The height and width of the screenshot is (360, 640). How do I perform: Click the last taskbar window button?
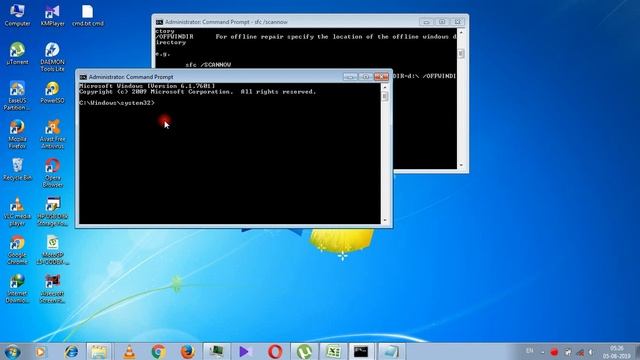pos(391,352)
